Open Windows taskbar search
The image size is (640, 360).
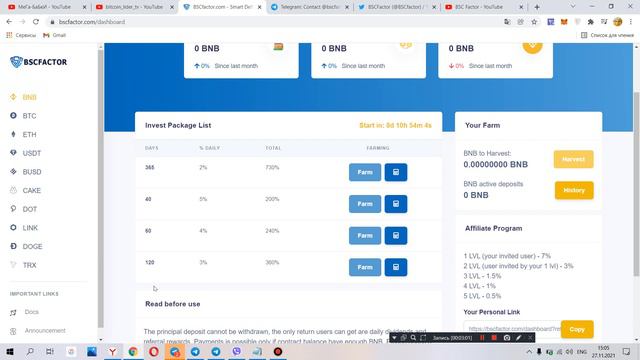pos(30,351)
